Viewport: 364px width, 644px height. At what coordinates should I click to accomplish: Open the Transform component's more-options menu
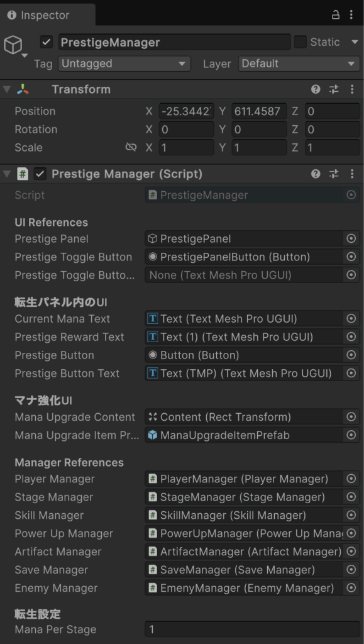[x=352, y=89]
